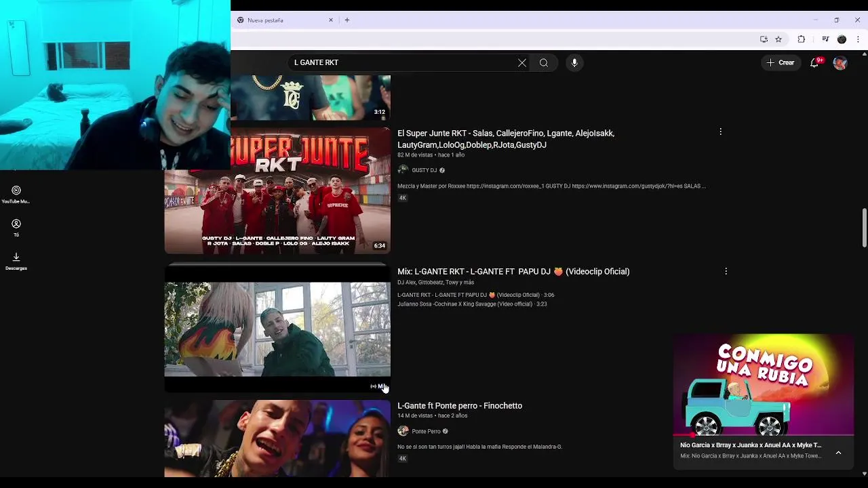Bookmark this page with the star icon

pos(778,39)
